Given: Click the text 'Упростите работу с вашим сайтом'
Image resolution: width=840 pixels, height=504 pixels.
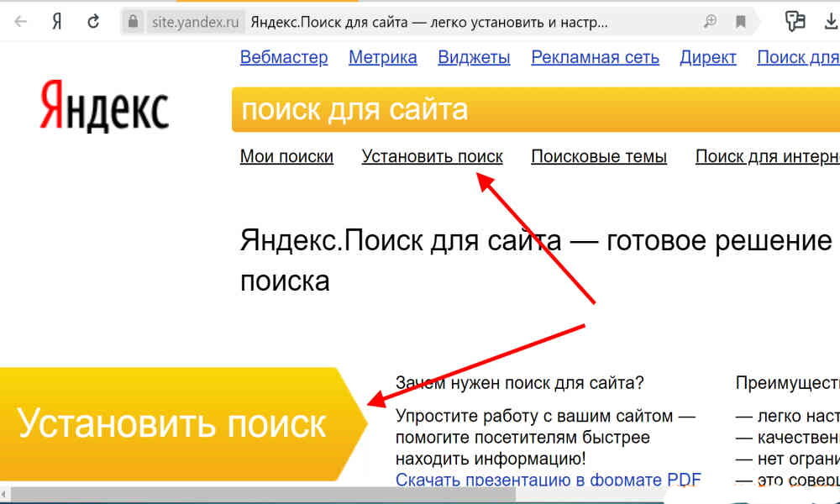Looking at the screenshot, I should tap(534, 416).
